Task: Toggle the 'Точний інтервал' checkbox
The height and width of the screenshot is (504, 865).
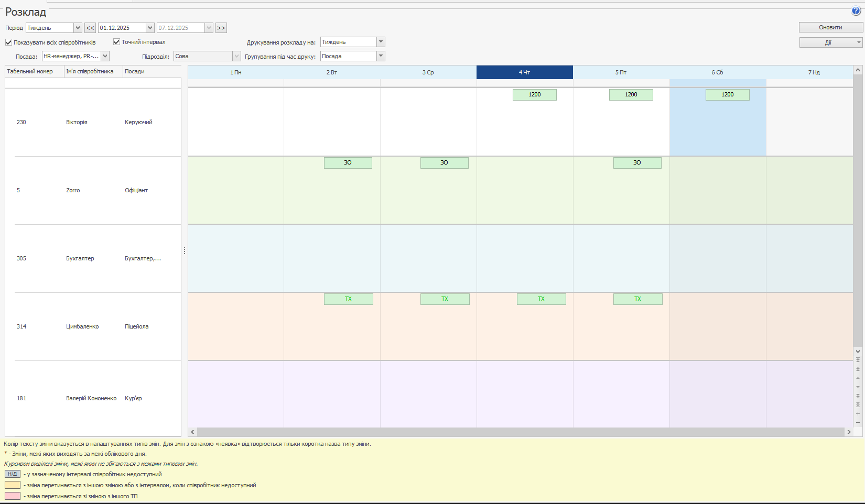Action: coord(117,42)
